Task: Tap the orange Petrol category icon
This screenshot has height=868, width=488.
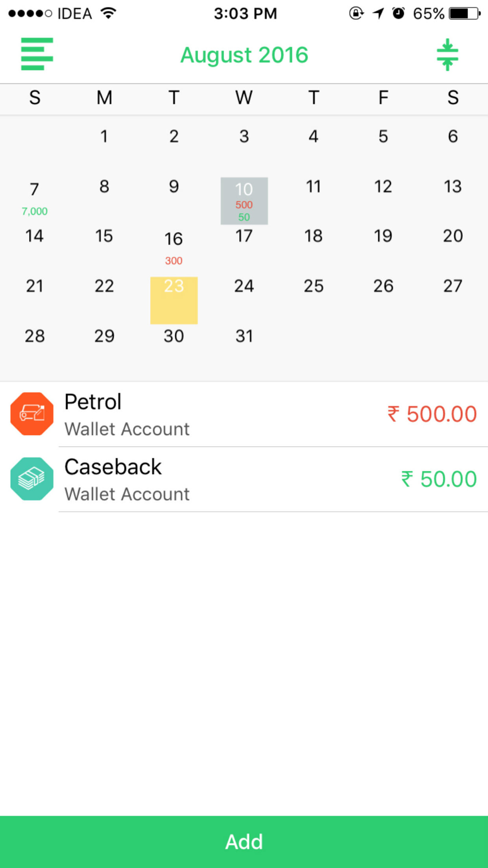Action: (32, 414)
